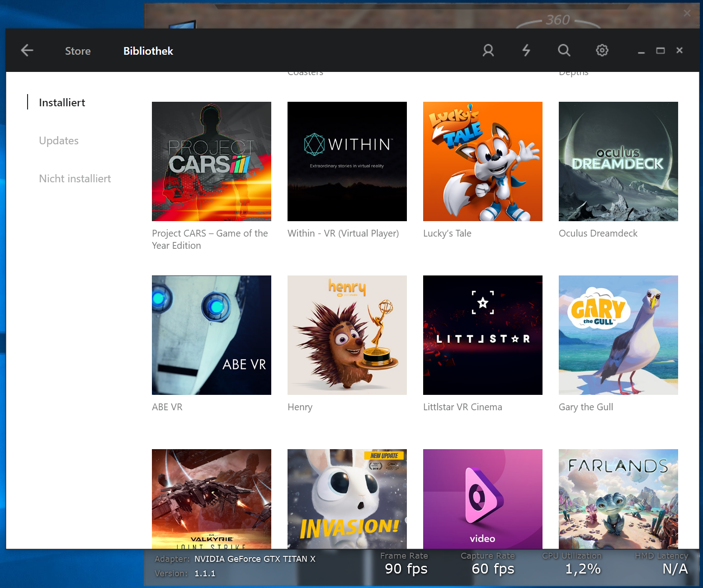Click the Within - VR (Virtual Player) title
Viewport: 703px width, 588px height.
pos(343,233)
